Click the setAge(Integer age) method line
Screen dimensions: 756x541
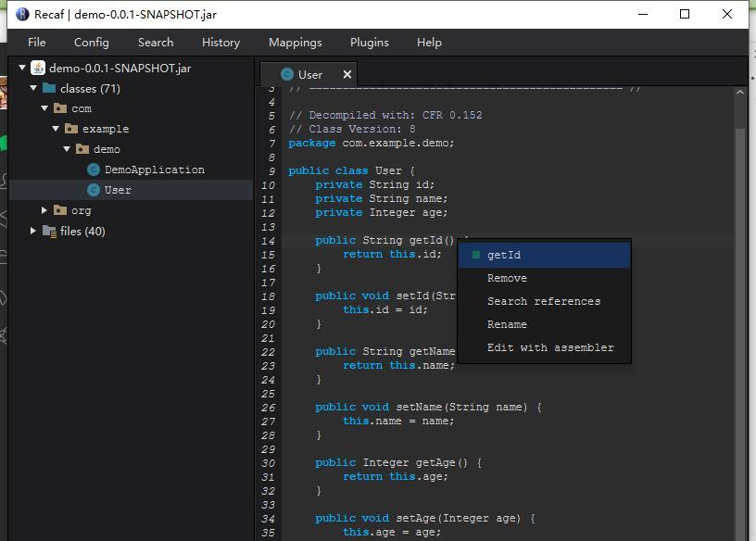tap(425, 519)
